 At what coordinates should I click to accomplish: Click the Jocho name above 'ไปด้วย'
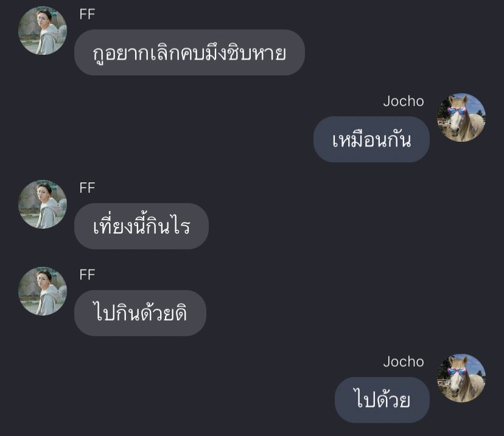pyautogui.click(x=404, y=362)
